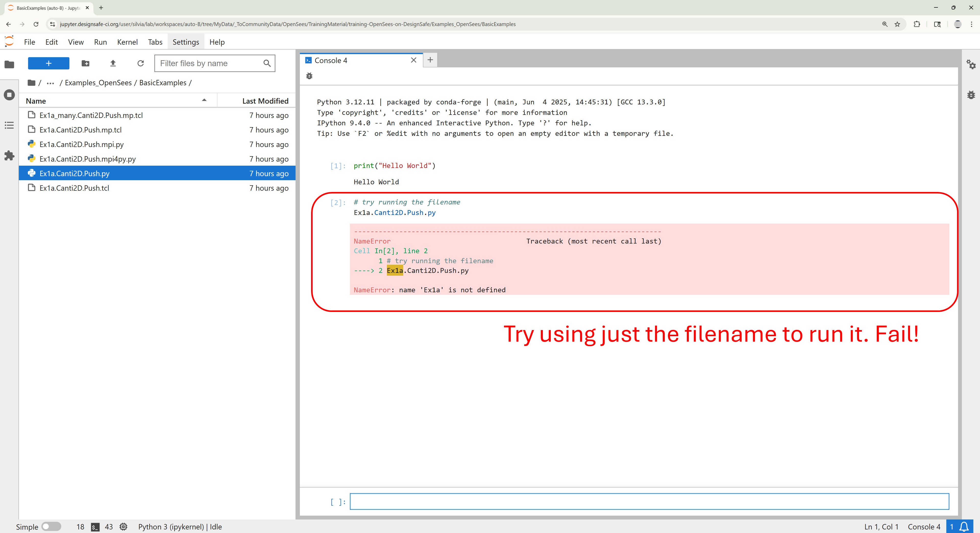
Task: Open the Table of Contents sidebar
Action: [9, 125]
